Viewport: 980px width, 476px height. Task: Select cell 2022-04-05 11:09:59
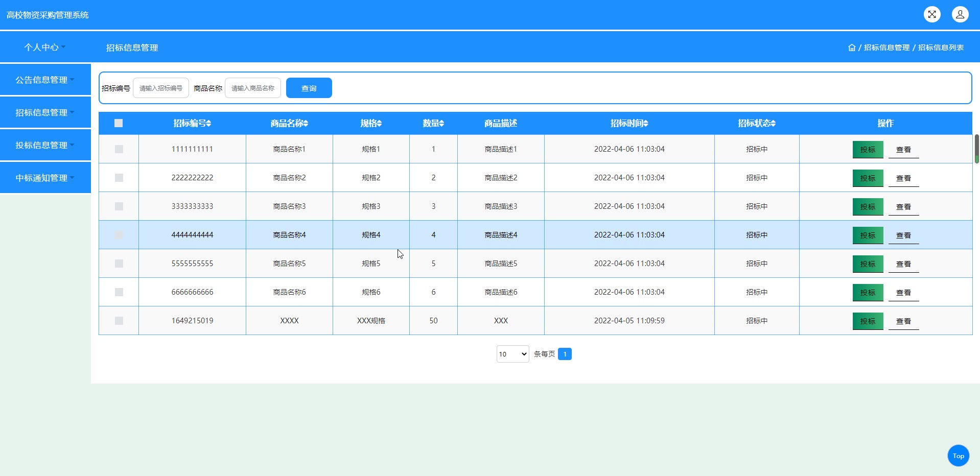(x=629, y=321)
